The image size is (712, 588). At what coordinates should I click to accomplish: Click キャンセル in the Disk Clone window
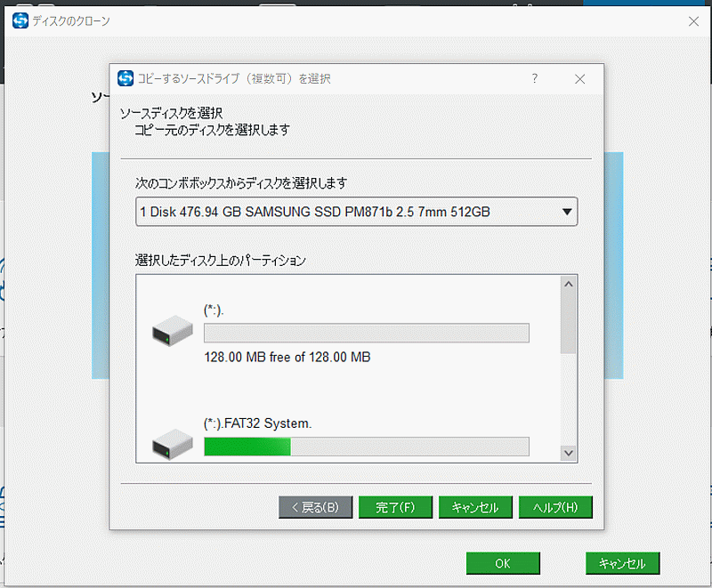click(x=622, y=563)
